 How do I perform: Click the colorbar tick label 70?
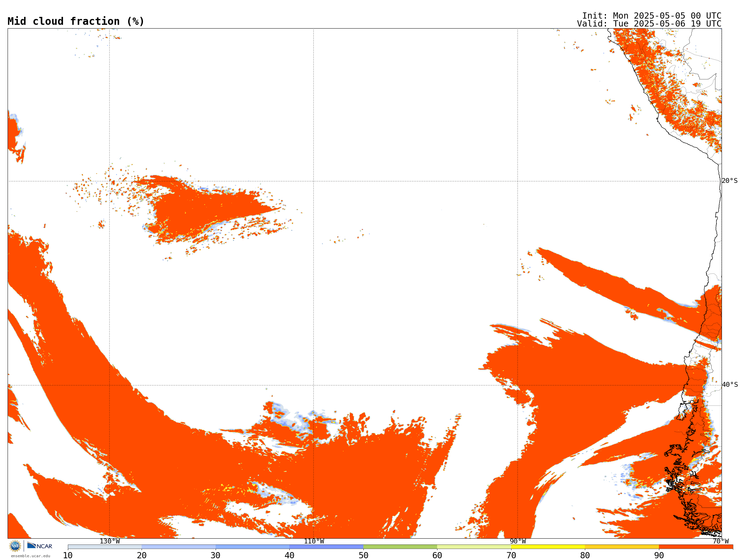click(511, 556)
